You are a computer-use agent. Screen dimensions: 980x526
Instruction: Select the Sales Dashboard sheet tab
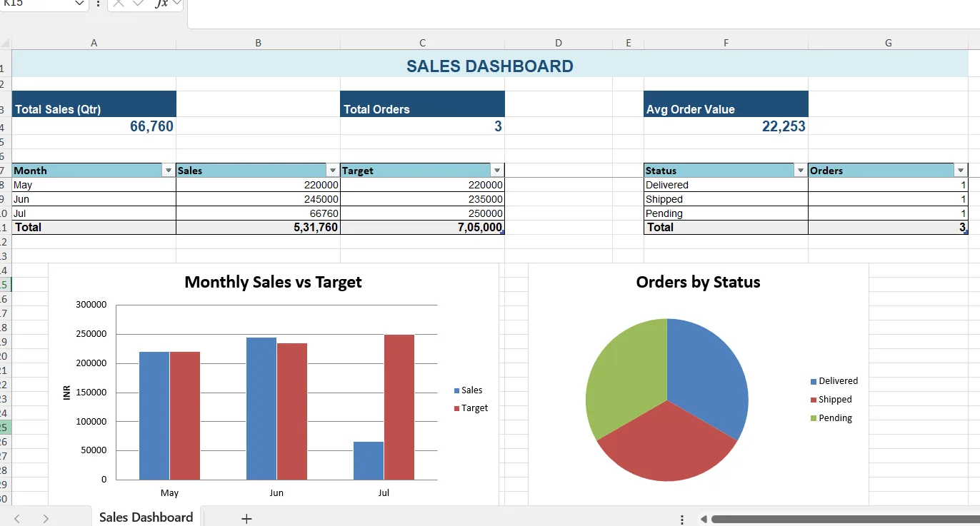coord(146,517)
